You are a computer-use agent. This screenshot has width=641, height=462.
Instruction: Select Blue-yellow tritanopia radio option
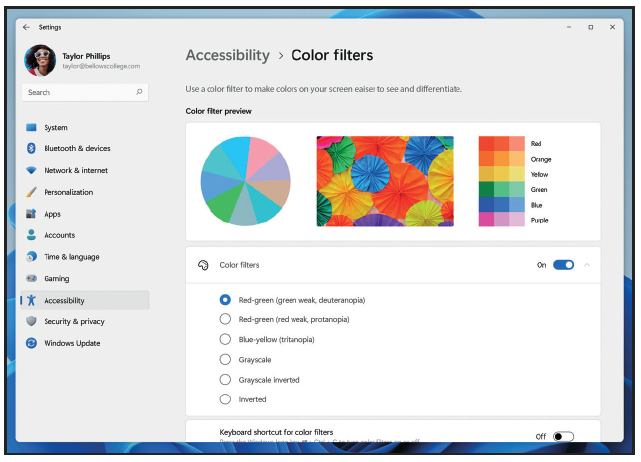click(225, 339)
